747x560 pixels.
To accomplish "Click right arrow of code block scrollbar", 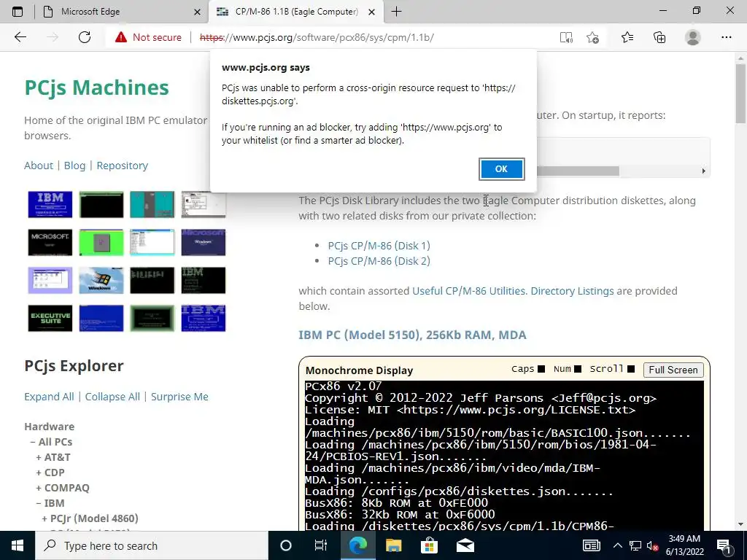I will [x=704, y=171].
